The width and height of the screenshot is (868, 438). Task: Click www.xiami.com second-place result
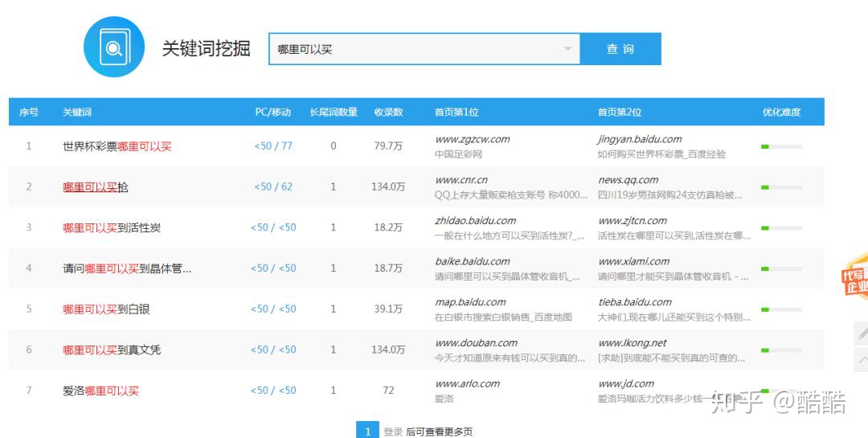click(633, 261)
